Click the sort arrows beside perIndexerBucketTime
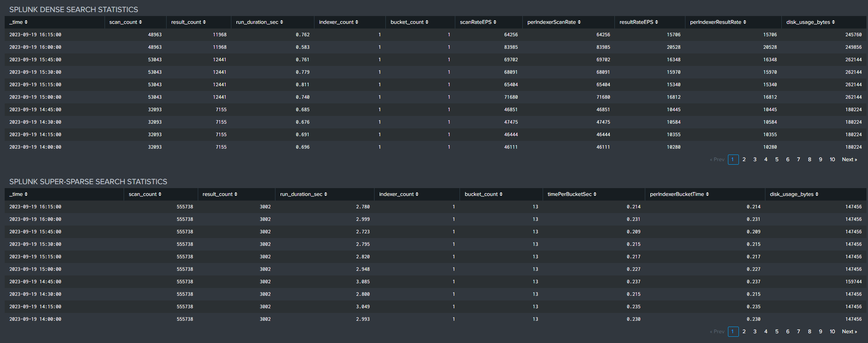 (707, 194)
